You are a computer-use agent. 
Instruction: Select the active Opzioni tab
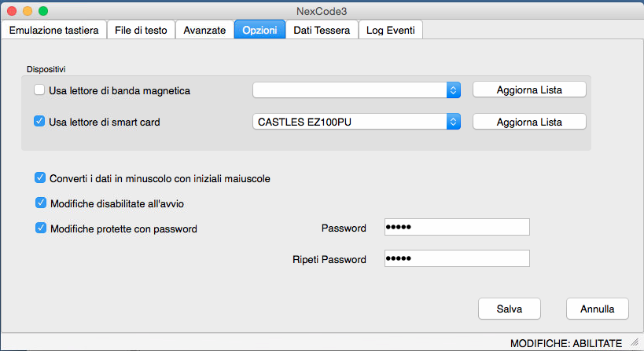coord(259,30)
